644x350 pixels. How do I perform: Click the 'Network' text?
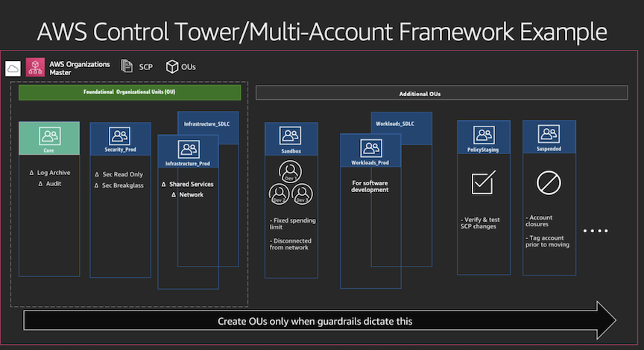[x=192, y=195]
